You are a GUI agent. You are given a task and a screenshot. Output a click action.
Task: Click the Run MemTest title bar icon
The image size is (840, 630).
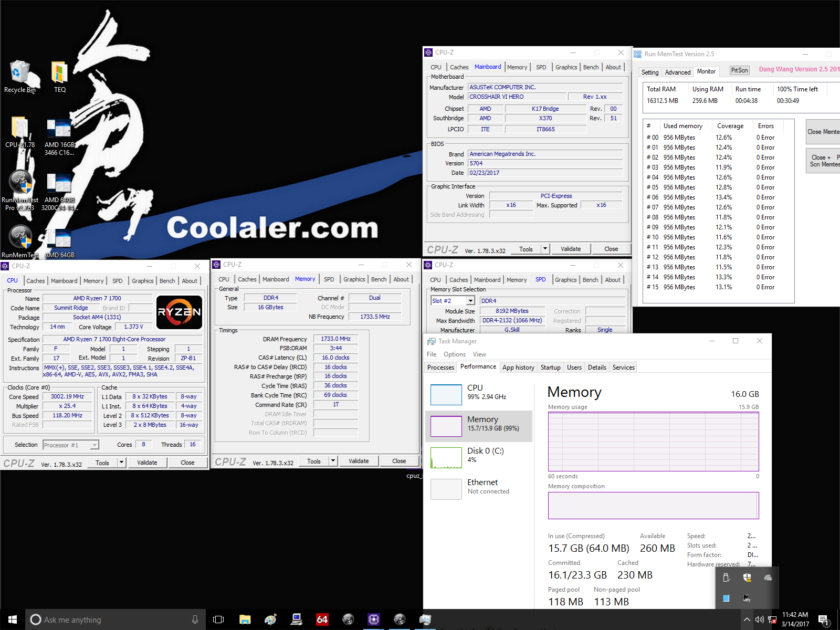pyautogui.click(x=637, y=54)
